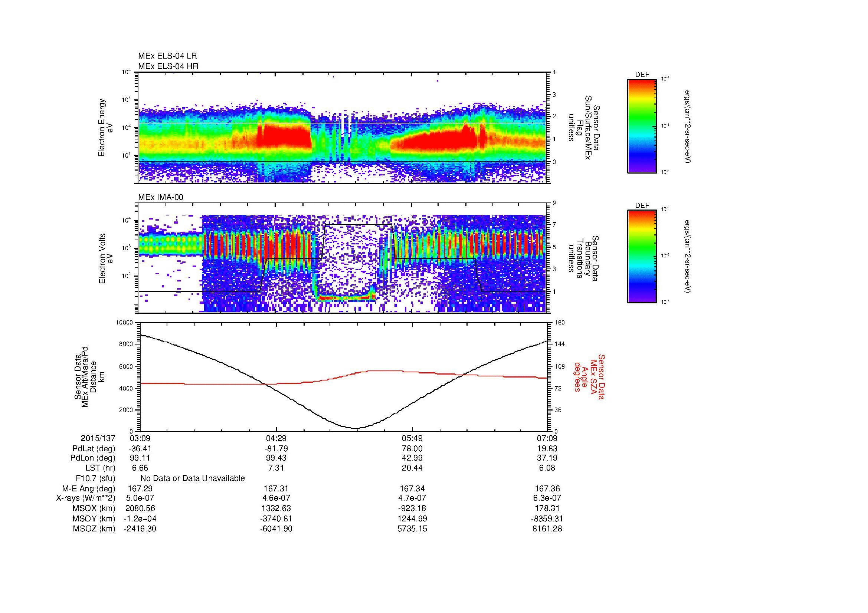Click the 07:09 time tick label
The width and height of the screenshot is (868, 613).
click(547, 438)
